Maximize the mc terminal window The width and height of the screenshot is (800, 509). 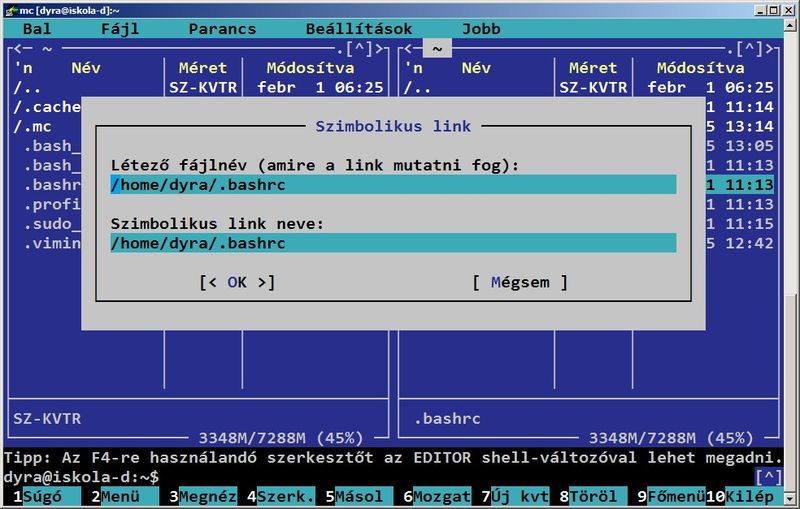click(x=774, y=10)
